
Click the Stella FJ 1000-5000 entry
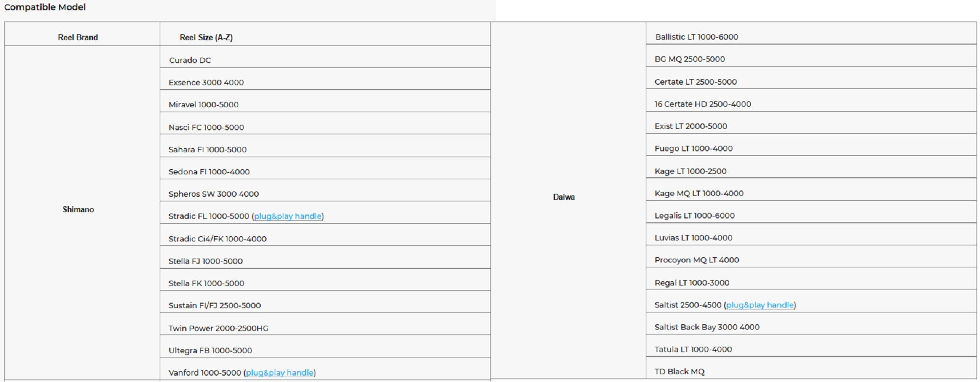pyautogui.click(x=205, y=262)
